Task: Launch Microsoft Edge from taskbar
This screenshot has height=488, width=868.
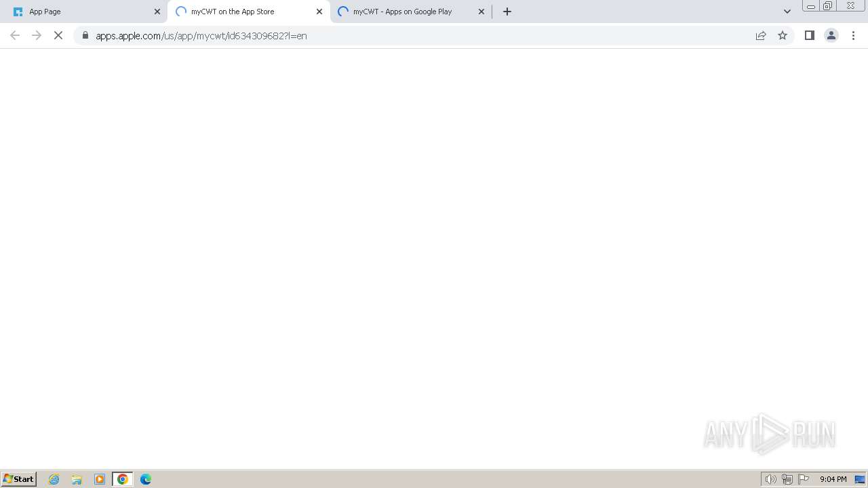Action: pyautogui.click(x=146, y=479)
